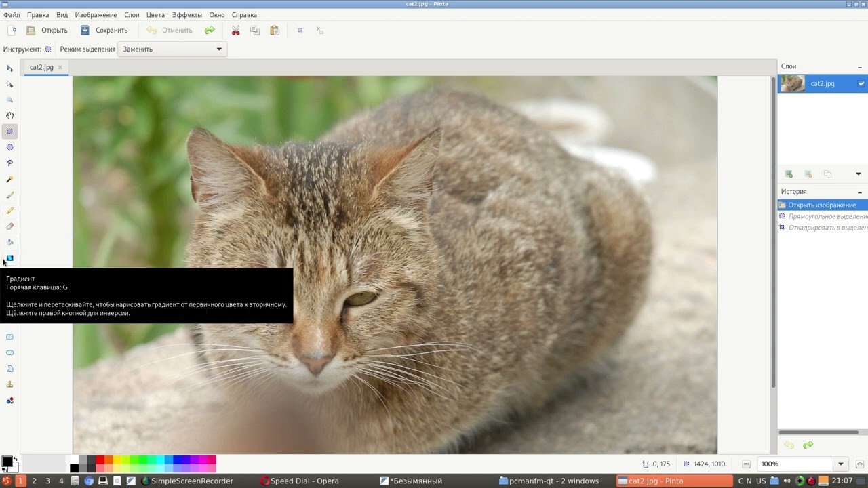The image size is (868, 488).
Task: Select 'Открыть изображение' history entry
Action: click(x=822, y=205)
